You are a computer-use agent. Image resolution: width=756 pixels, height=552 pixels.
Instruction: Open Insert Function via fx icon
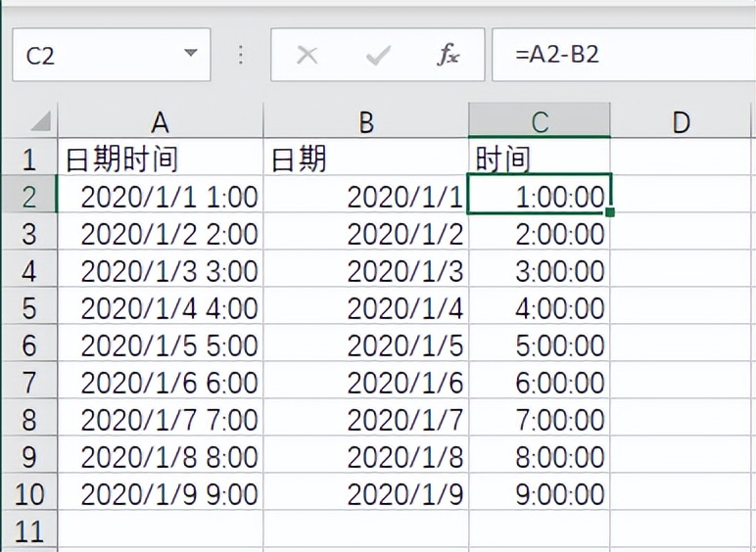coord(448,55)
